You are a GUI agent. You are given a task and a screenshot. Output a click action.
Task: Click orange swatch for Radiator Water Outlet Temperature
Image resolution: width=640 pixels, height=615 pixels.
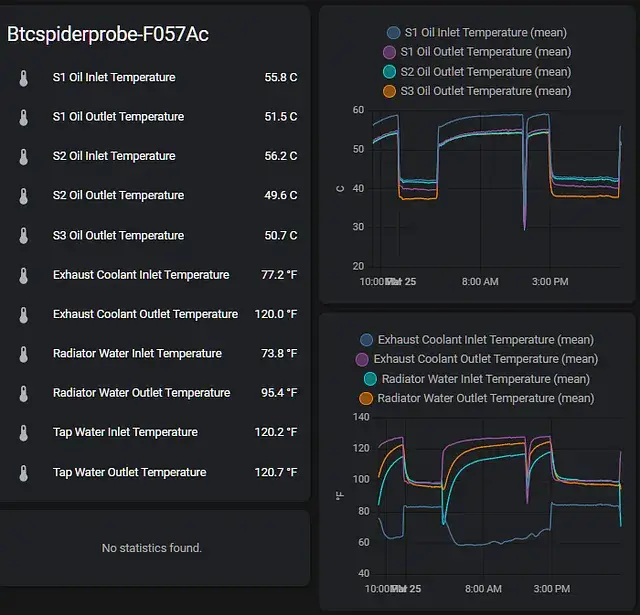click(x=366, y=399)
